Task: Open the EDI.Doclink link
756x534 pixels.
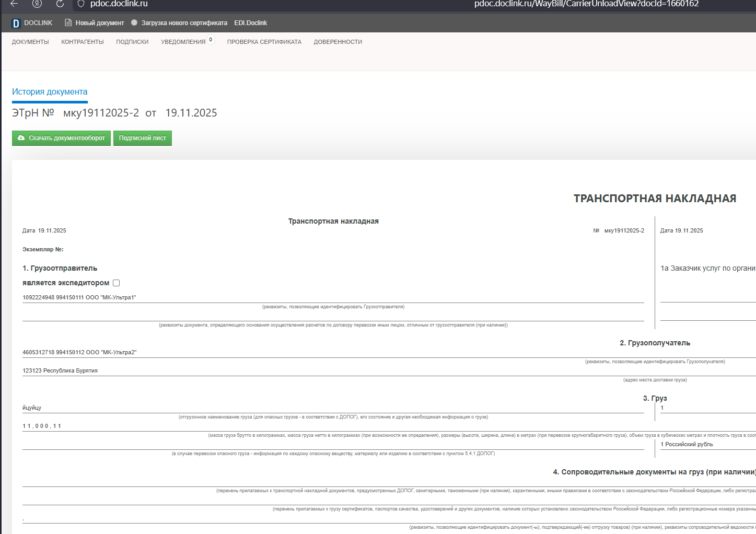Action: (251, 23)
